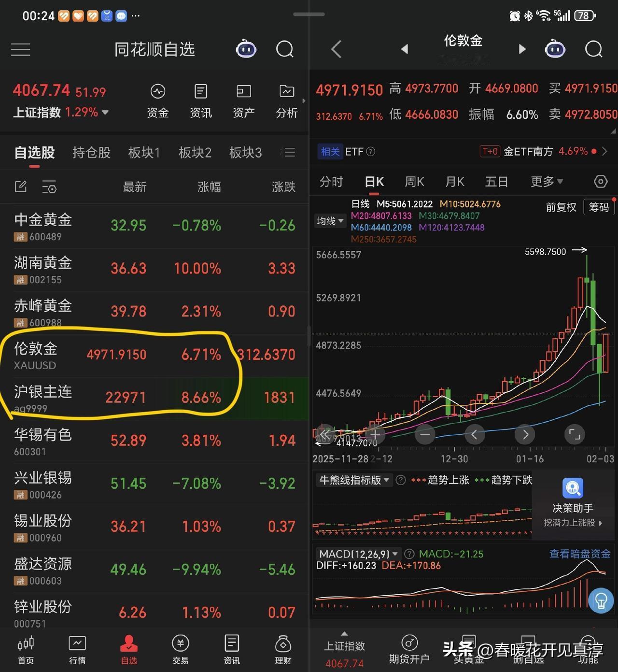
Task: Open the AI robot assistant beside 同花顺自选 title
Action: [x=246, y=49]
